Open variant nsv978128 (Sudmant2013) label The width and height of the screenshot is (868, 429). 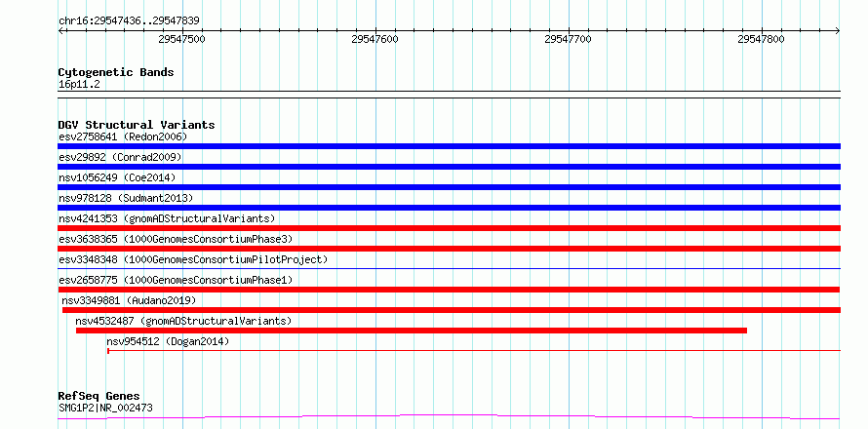pos(126,198)
